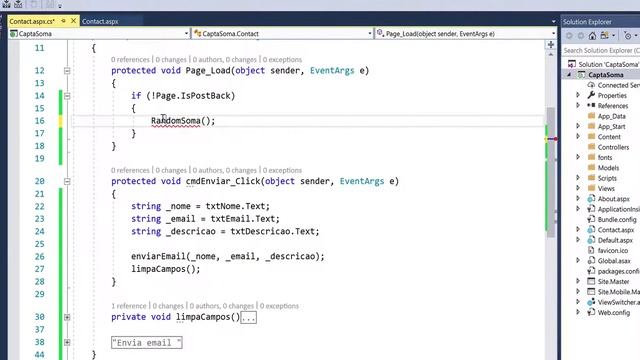Pin the Contact.aspx.cs tab

point(64,21)
